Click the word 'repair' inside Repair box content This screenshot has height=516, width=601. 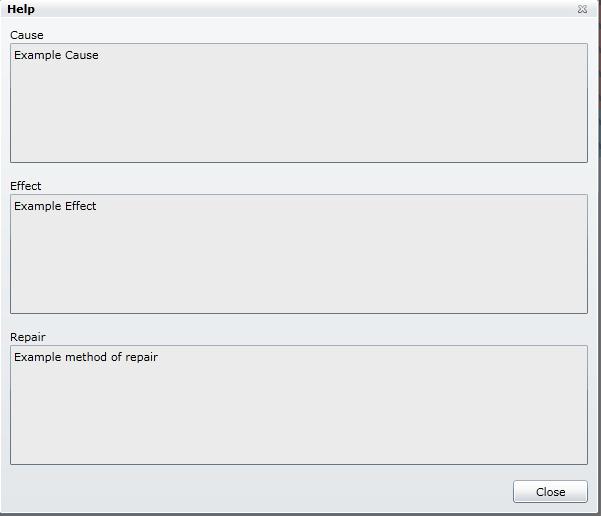coord(142,358)
